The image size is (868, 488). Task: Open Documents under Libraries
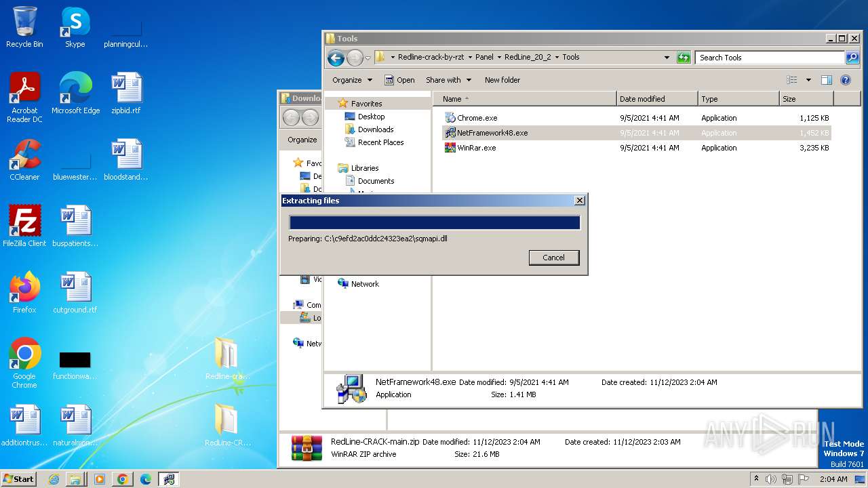pos(376,181)
